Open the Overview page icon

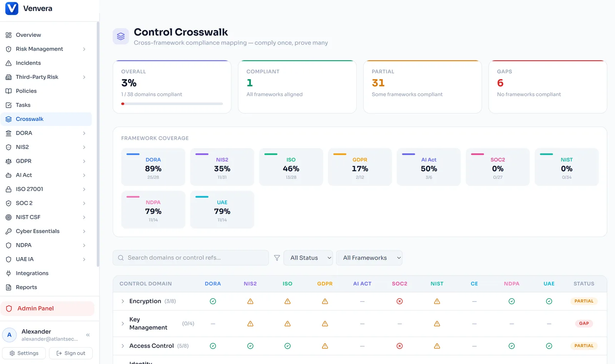[8, 35]
